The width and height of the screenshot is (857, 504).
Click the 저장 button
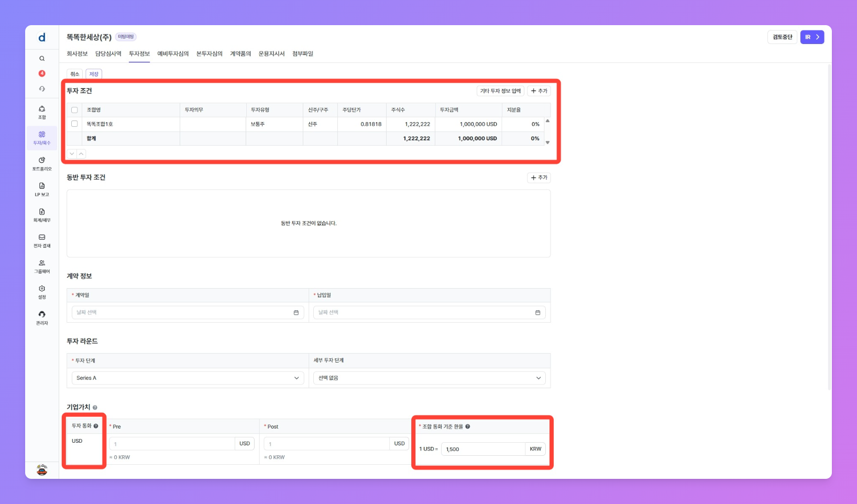pos(94,74)
